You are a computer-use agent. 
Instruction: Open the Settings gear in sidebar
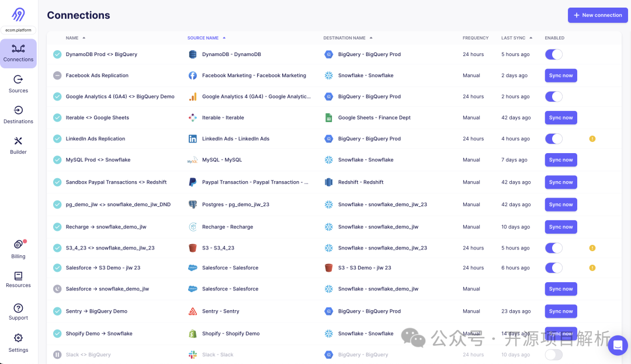click(x=18, y=342)
